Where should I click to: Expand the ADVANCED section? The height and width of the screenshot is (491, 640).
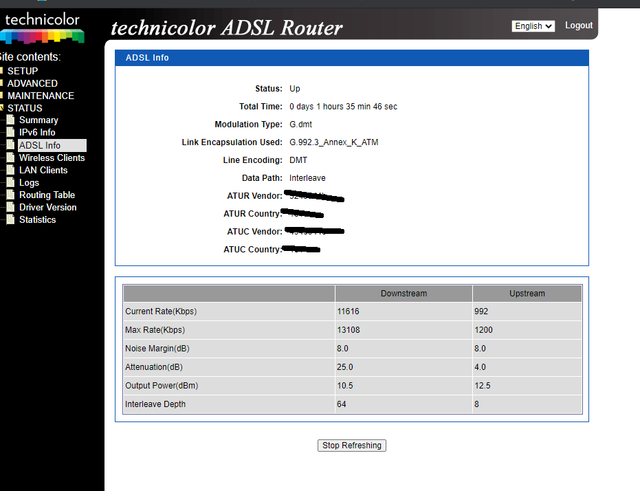(32, 83)
